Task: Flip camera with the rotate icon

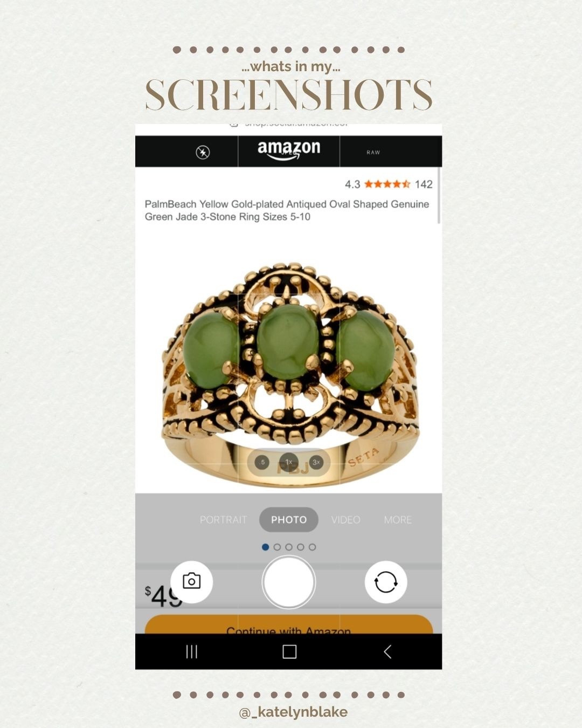Action: (x=386, y=582)
